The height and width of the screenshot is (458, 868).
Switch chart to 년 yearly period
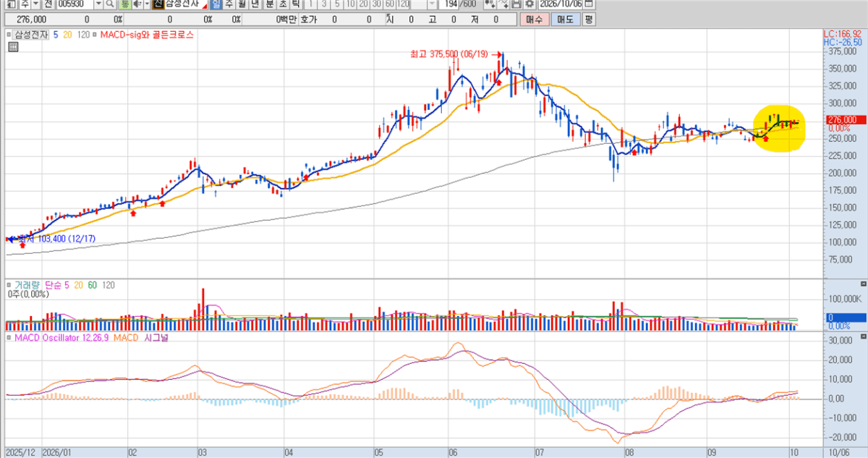(x=255, y=4)
